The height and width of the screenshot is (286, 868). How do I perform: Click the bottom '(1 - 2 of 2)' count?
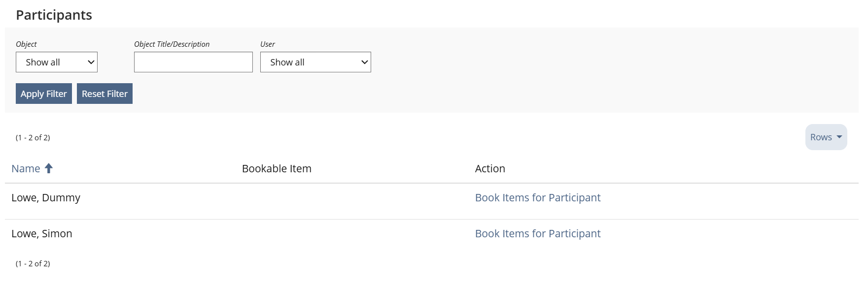33,264
